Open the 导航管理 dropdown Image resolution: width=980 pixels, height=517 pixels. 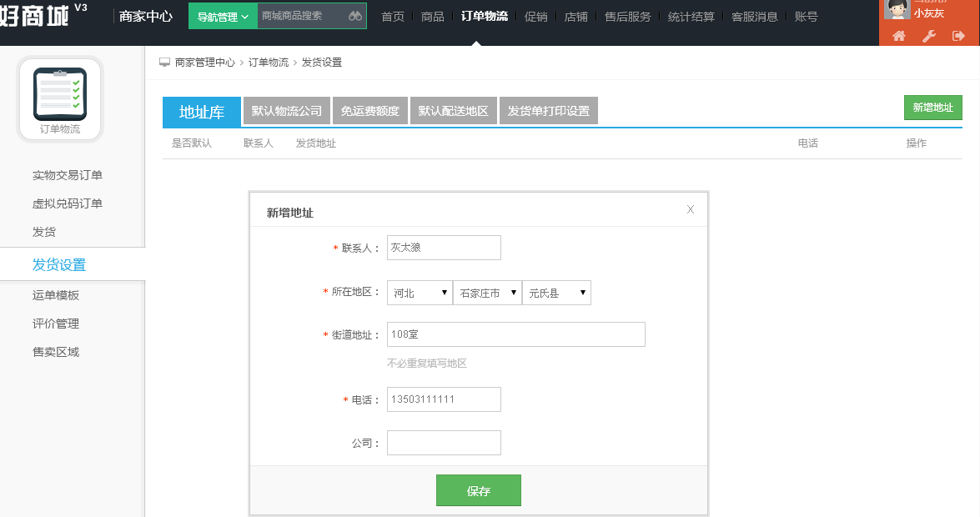pyautogui.click(x=223, y=16)
